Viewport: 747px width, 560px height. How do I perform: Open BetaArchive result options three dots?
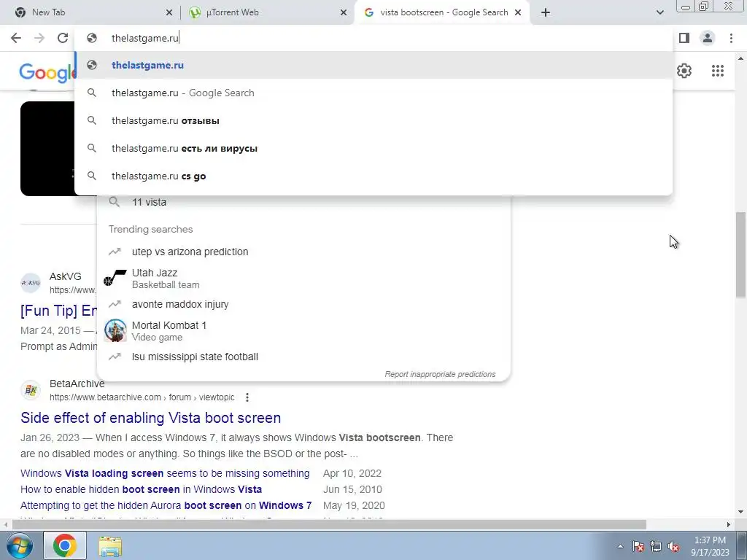(247, 397)
